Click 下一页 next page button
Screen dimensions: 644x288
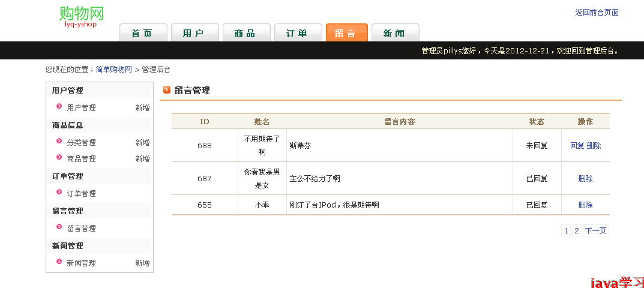(595, 231)
